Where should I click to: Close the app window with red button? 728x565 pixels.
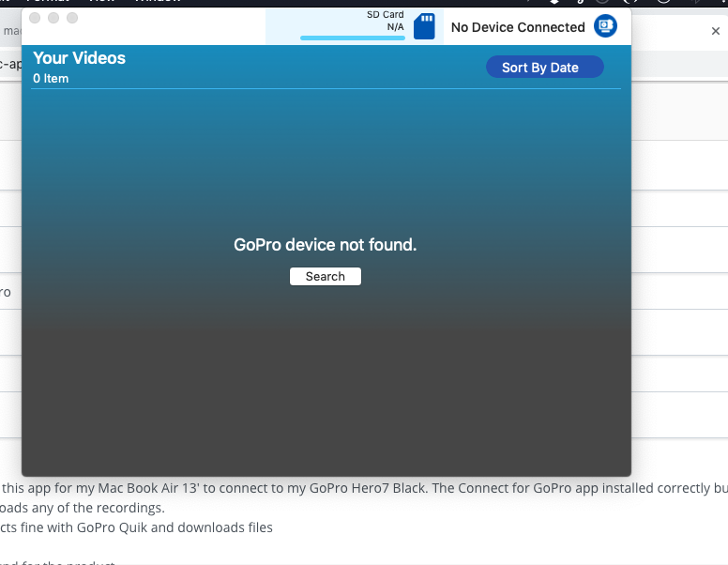pos(36,18)
